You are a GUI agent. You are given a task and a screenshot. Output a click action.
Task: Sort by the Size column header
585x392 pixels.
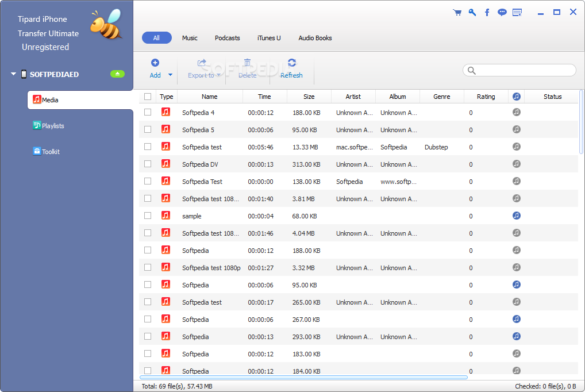[309, 97]
